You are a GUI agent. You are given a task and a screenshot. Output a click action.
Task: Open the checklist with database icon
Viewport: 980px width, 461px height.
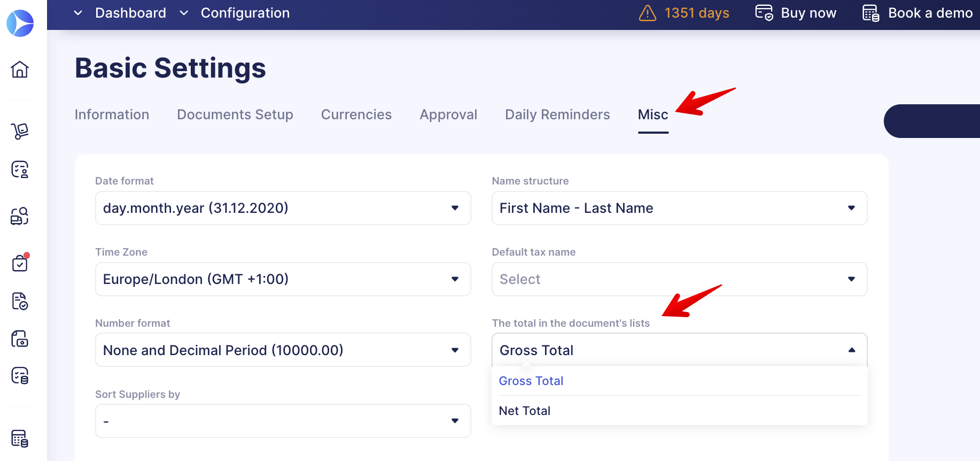[x=20, y=376]
